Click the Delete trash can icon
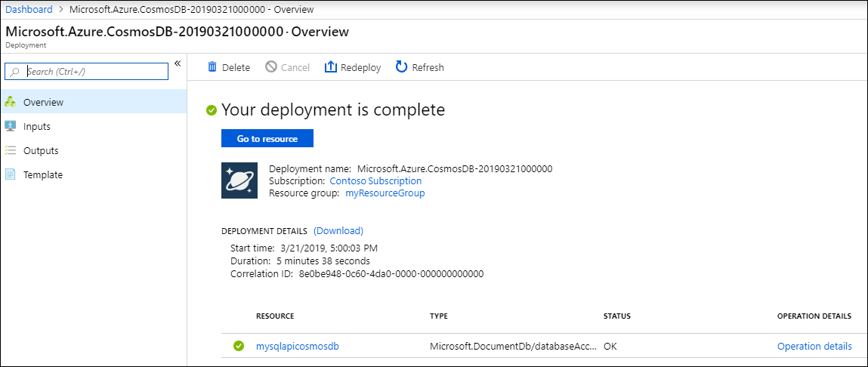The height and width of the screenshot is (367, 868). pos(212,67)
